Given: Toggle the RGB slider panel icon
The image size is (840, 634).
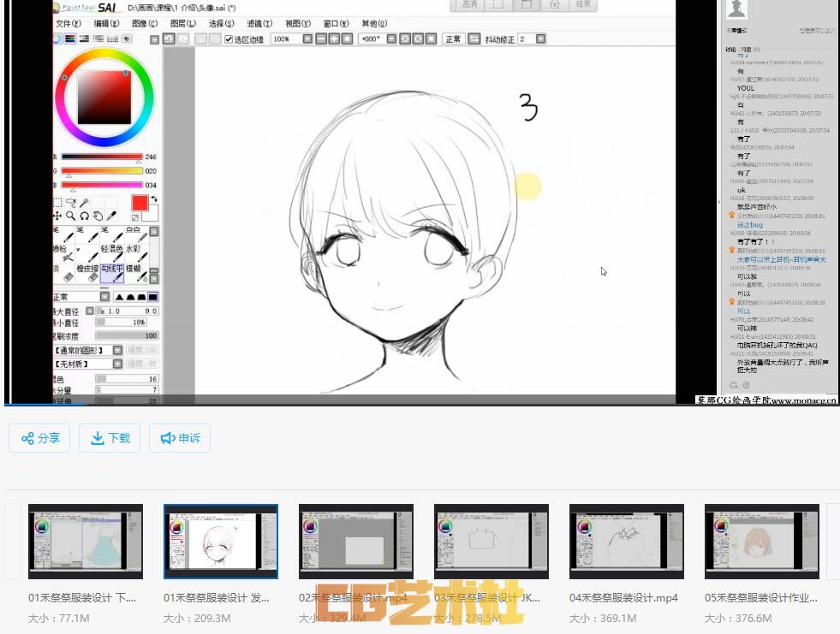Looking at the screenshot, I should point(70,39).
